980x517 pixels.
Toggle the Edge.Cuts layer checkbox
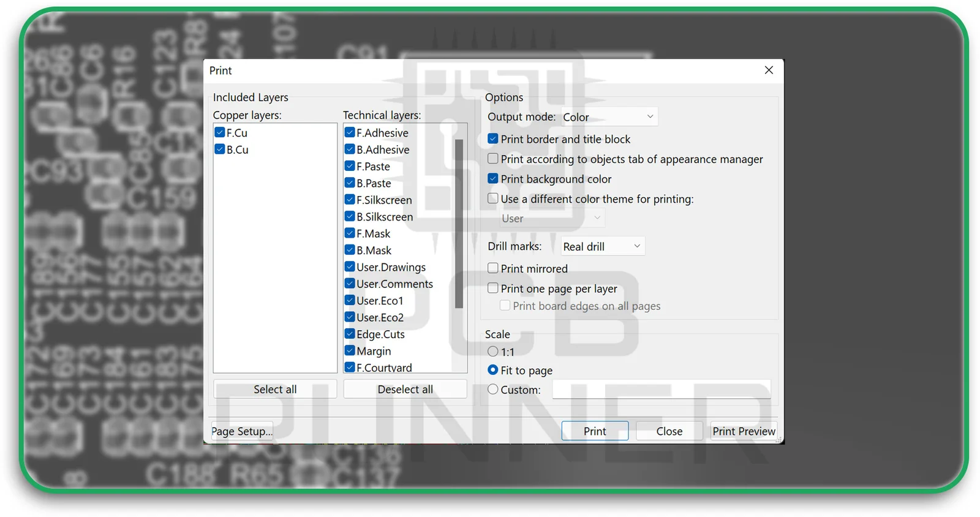pos(350,334)
